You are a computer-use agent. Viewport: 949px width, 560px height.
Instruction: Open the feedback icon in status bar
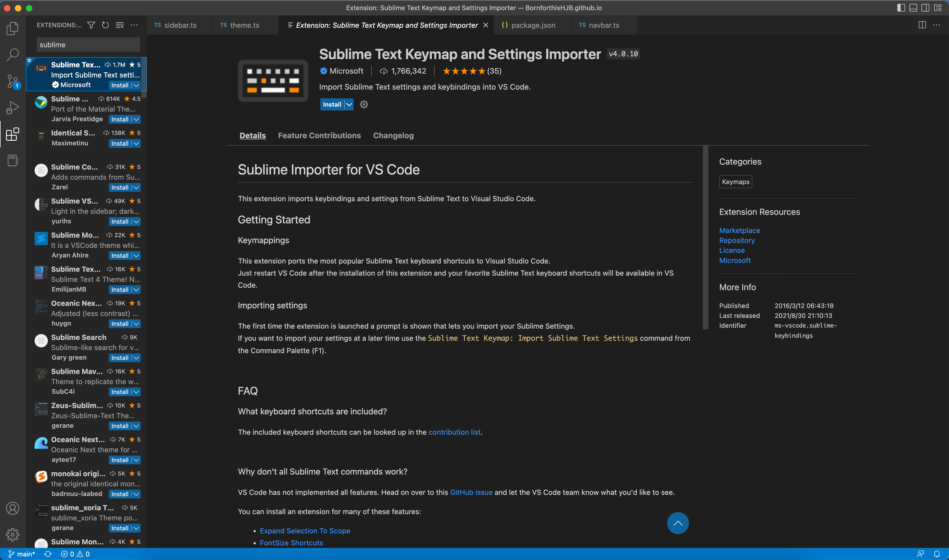pos(921,554)
